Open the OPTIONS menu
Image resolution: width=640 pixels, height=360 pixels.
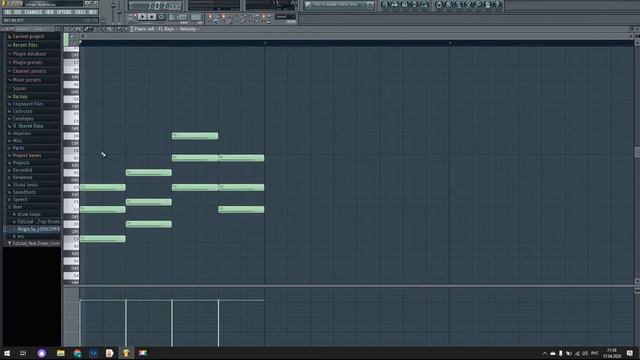[x=64, y=12]
